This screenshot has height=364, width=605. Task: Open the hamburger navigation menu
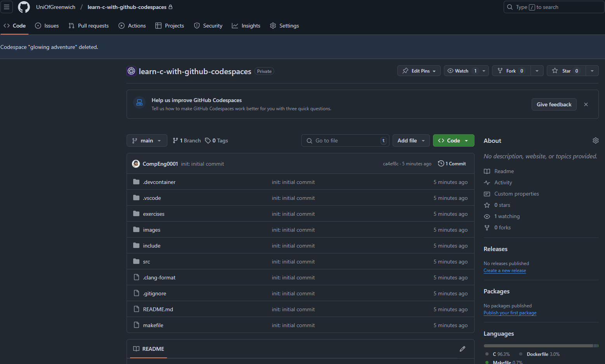[x=7, y=7]
